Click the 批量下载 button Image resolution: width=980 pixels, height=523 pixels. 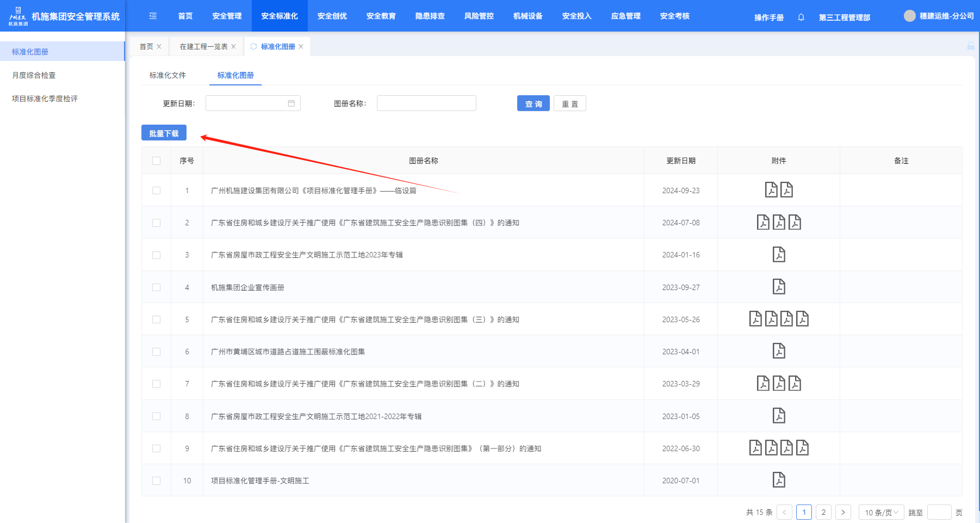pyautogui.click(x=164, y=133)
